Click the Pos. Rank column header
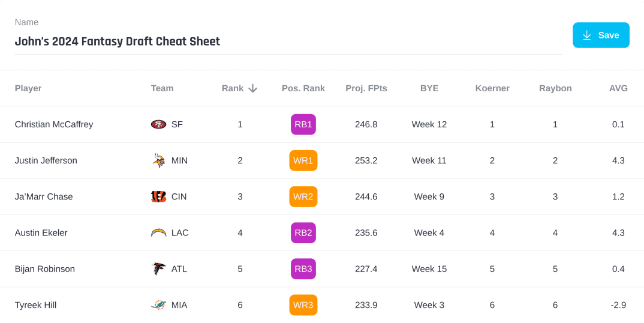 [x=303, y=88]
